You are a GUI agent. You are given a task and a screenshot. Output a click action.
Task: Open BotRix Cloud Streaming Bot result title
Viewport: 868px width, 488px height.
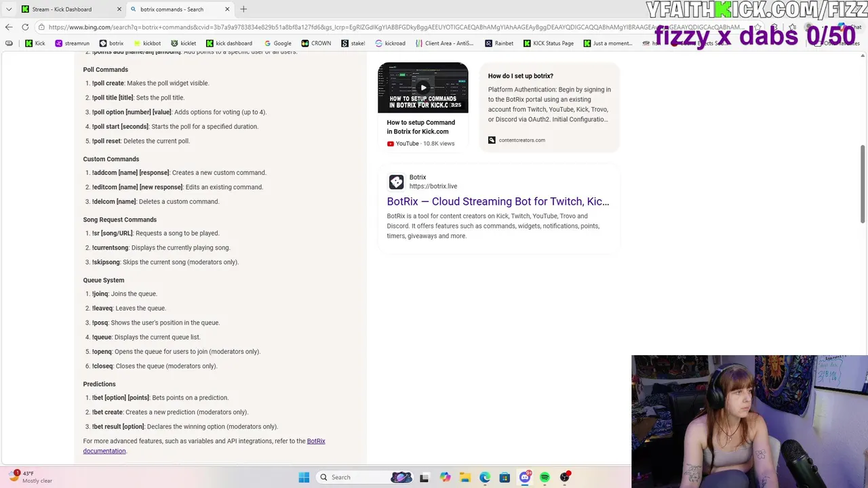pos(498,201)
